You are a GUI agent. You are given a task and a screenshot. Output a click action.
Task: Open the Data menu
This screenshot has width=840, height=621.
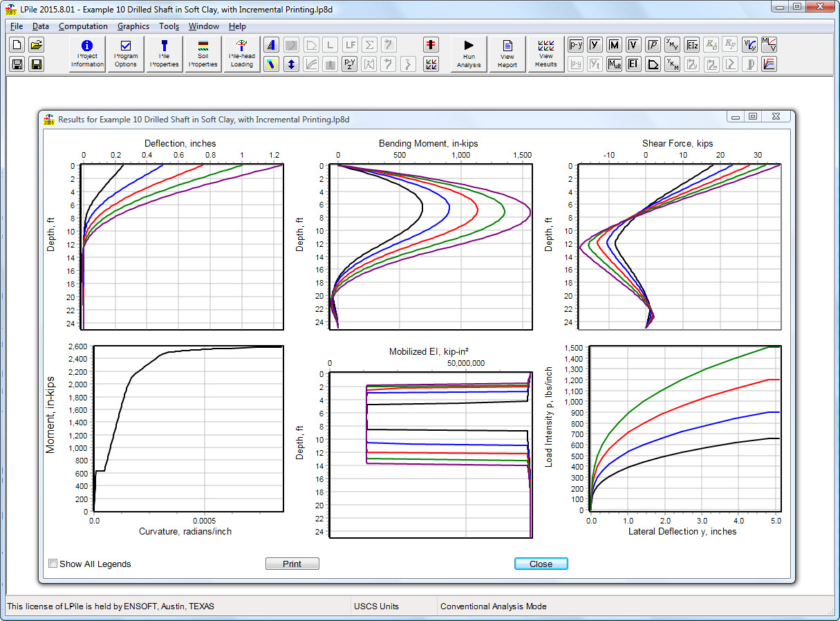click(x=41, y=26)
